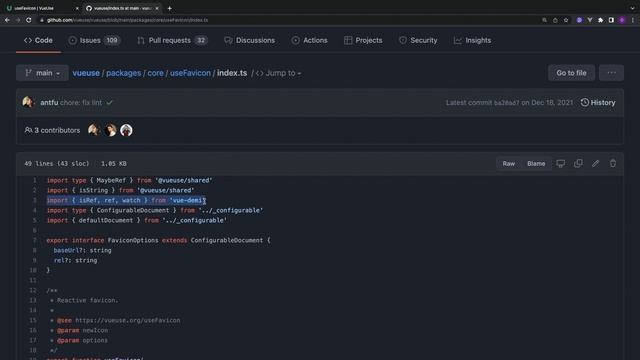Click the side panel browser icon
This screenshot has width=640, height=360.
click(611, 20)
